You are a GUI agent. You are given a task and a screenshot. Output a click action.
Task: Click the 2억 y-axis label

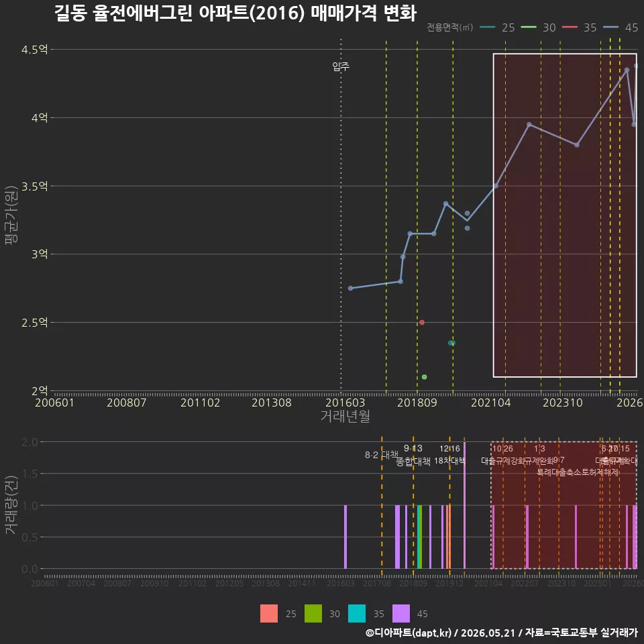click(40, 391)
